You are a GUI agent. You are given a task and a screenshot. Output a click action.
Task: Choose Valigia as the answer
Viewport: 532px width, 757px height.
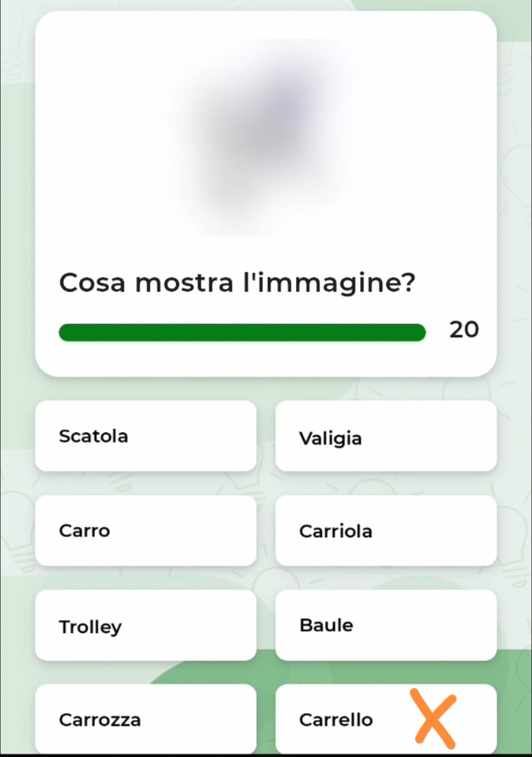pyautogui.click(x=386, y=437)
